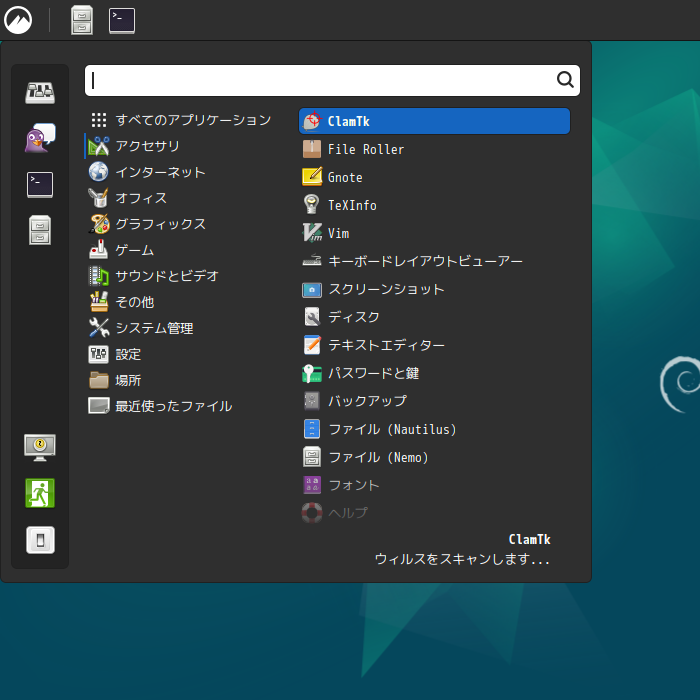Open file manager from top panel

pyautogui.click(x=82, y=20)
